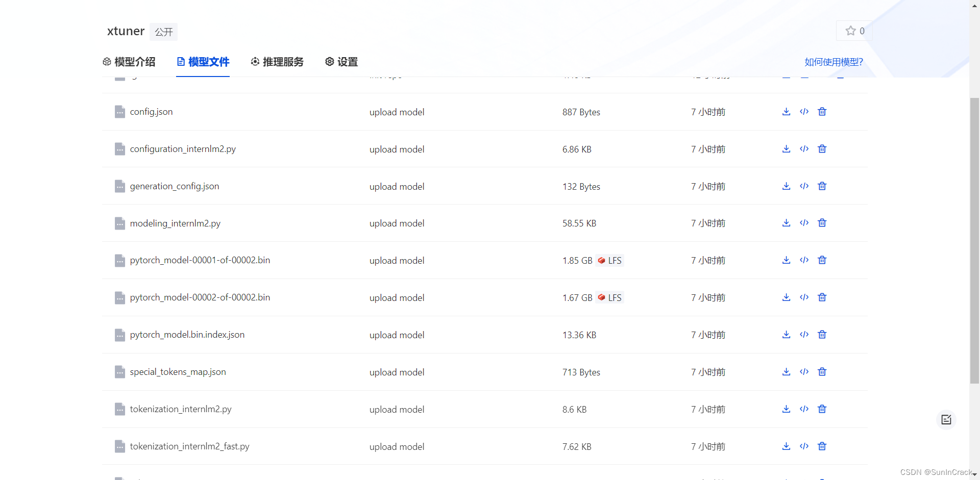Delete tokenization_internlm2.py
The height and width of the screenshot is (480, 980).
pyautogui.click(x=822, y=409)
